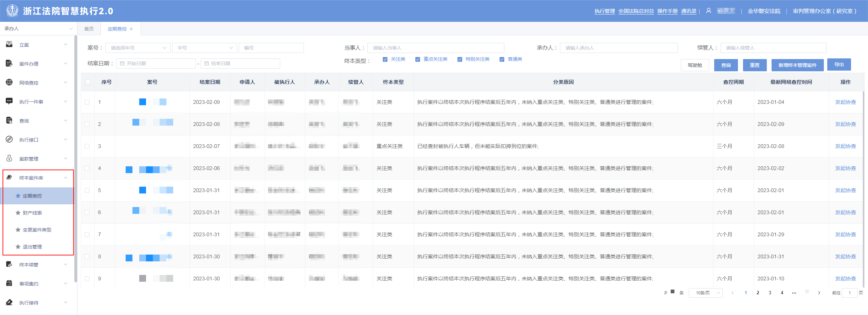Collapse the 终本案件库 menu chevron
868x315 pixels.
point(66,178)
